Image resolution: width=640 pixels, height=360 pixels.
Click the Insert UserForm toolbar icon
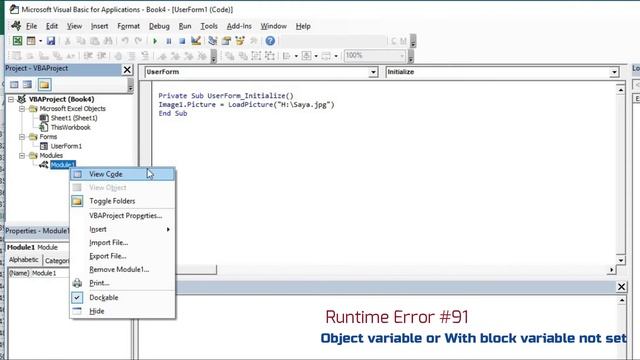point(31,41)
